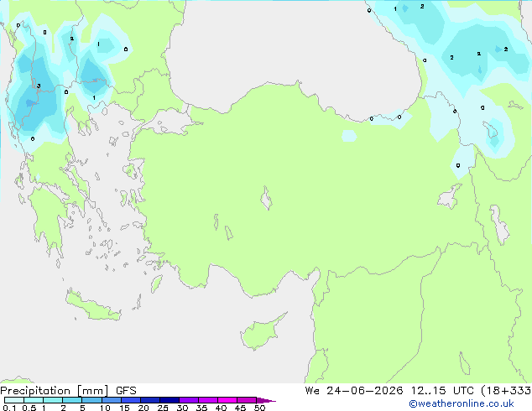Image resolution: width=532 pixels, height=411 pixels.
Task: Click the '50' legend scale label
Action: tap(259, 408)
